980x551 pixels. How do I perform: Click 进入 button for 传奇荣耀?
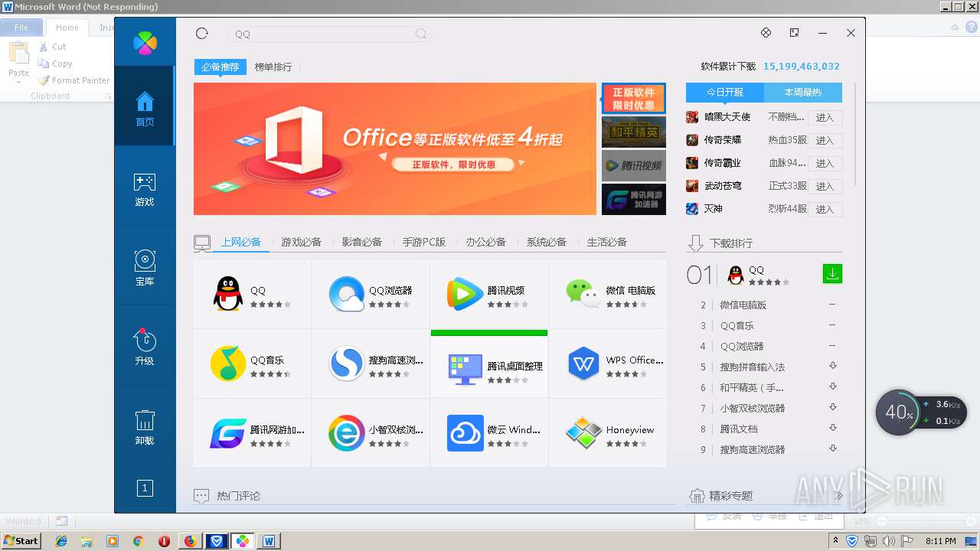825,140
